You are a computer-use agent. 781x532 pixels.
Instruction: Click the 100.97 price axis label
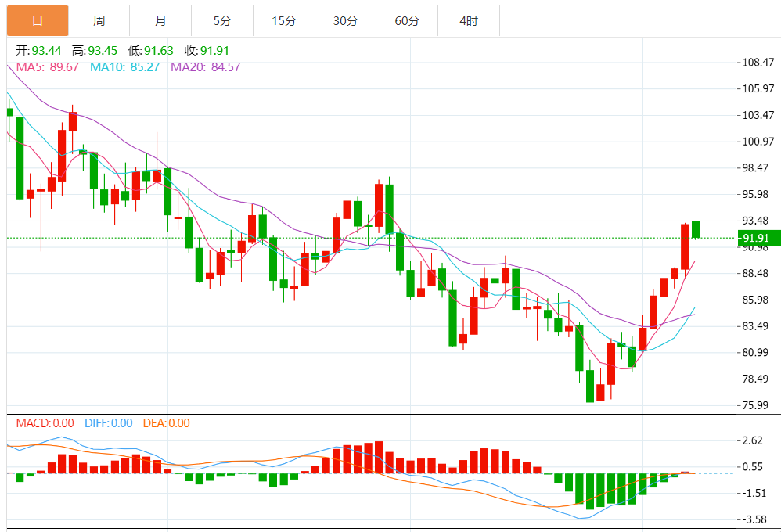point(758,142)
